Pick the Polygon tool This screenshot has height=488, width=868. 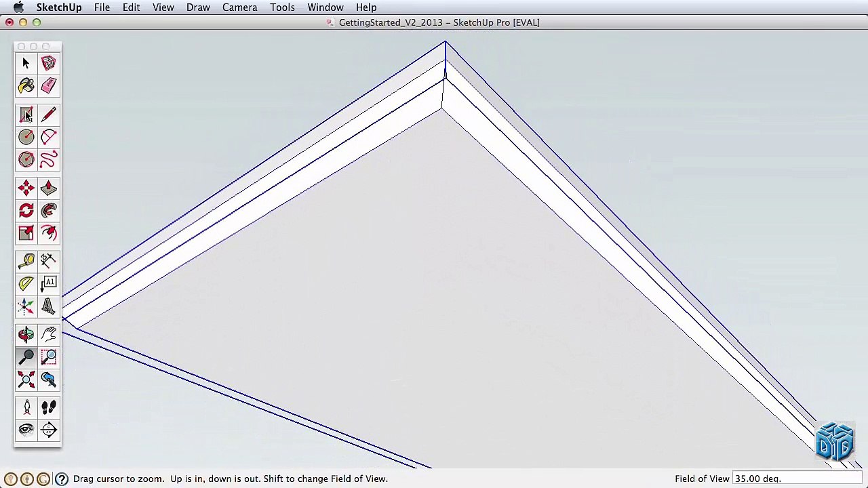pyautogui.click(x=26, y=160)
